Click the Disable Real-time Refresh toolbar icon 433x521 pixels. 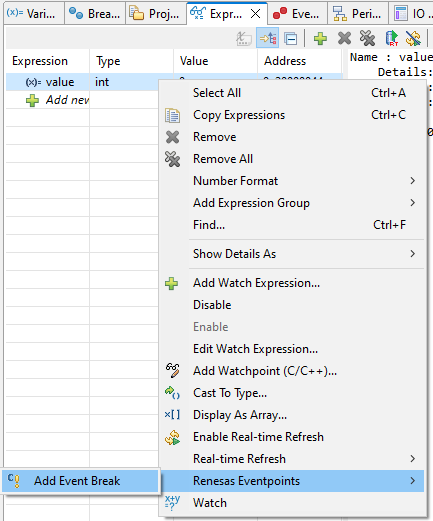413,39
